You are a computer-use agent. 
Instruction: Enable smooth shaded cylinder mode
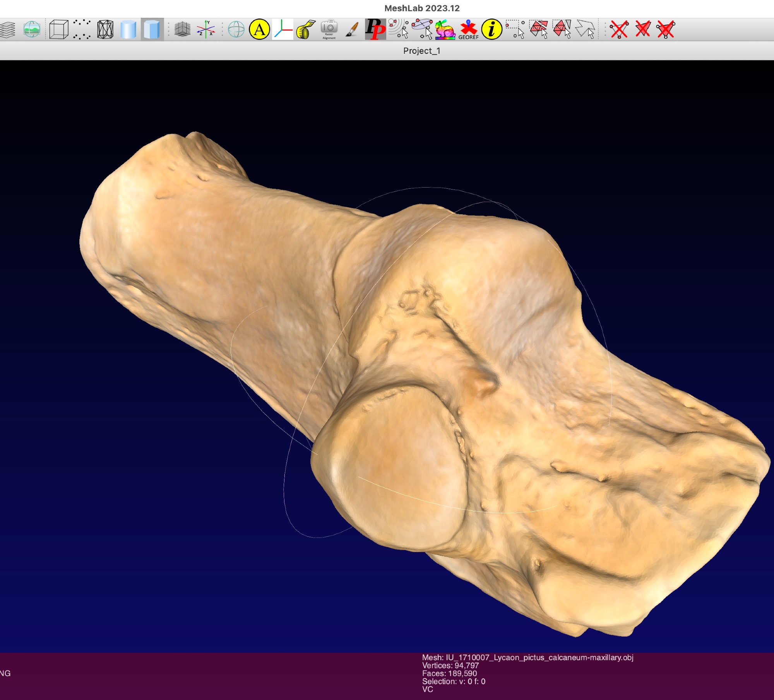(128, 29)
